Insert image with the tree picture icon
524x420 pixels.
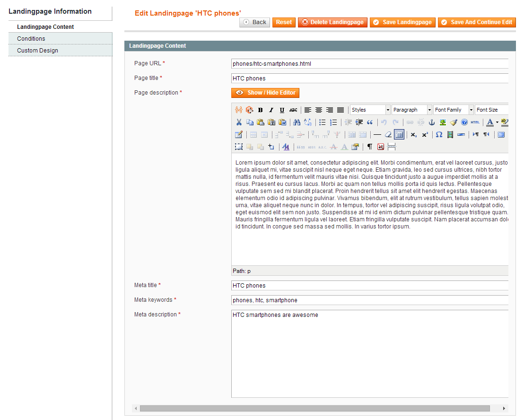pyautogui.click(x=443, y=122)
